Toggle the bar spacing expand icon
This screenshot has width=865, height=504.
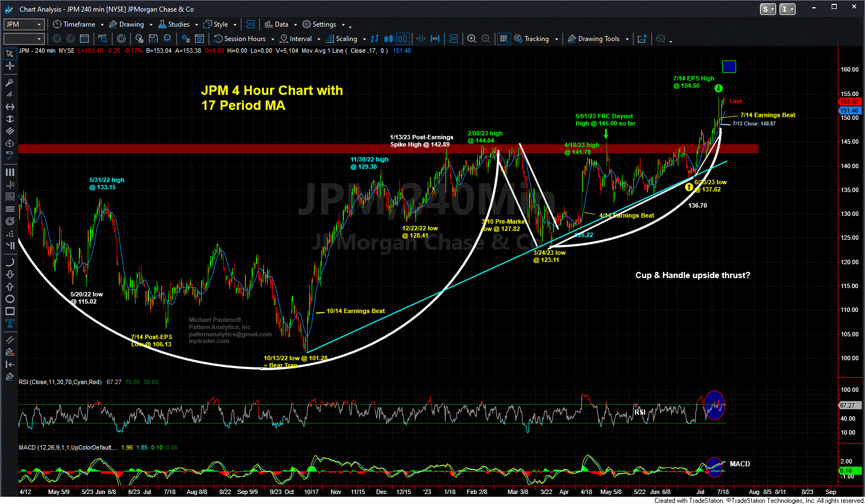(435, 39)
